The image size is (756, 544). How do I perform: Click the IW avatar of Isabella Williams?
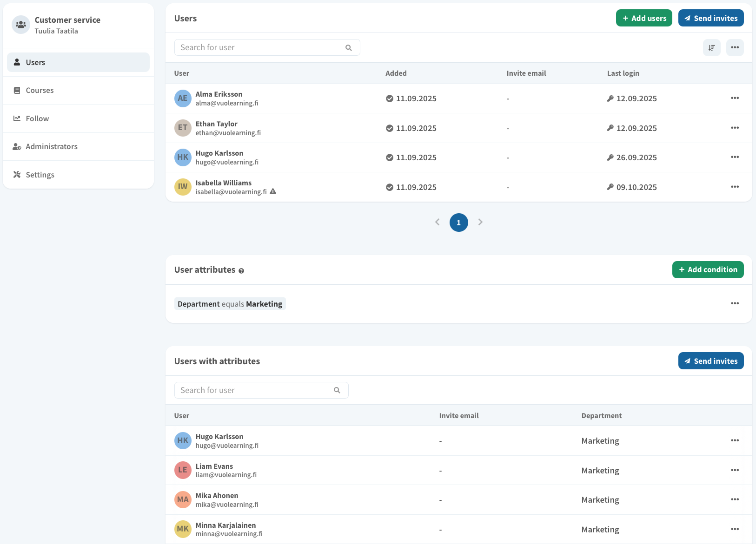[183, 187]
